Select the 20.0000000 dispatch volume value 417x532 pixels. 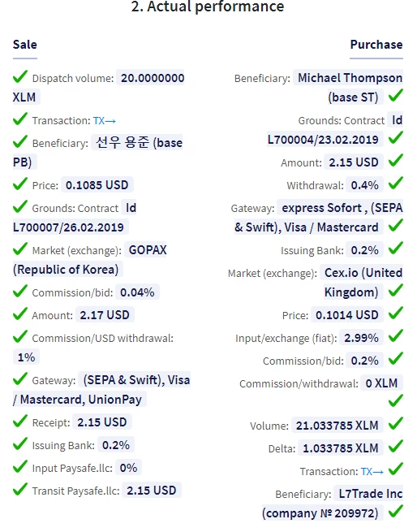pos(153,78)
